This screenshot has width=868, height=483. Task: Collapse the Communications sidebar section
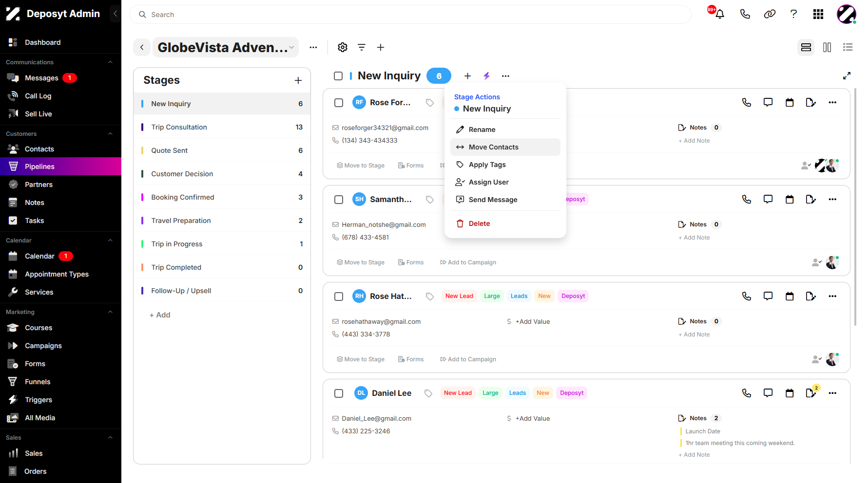(x=110, y=62)
